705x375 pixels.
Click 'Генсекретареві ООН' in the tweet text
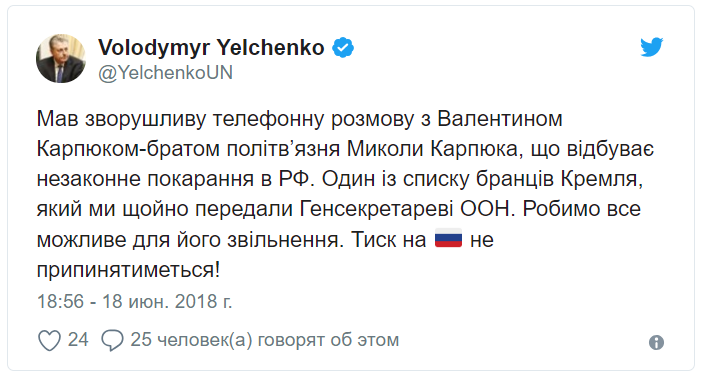[406, 209]
